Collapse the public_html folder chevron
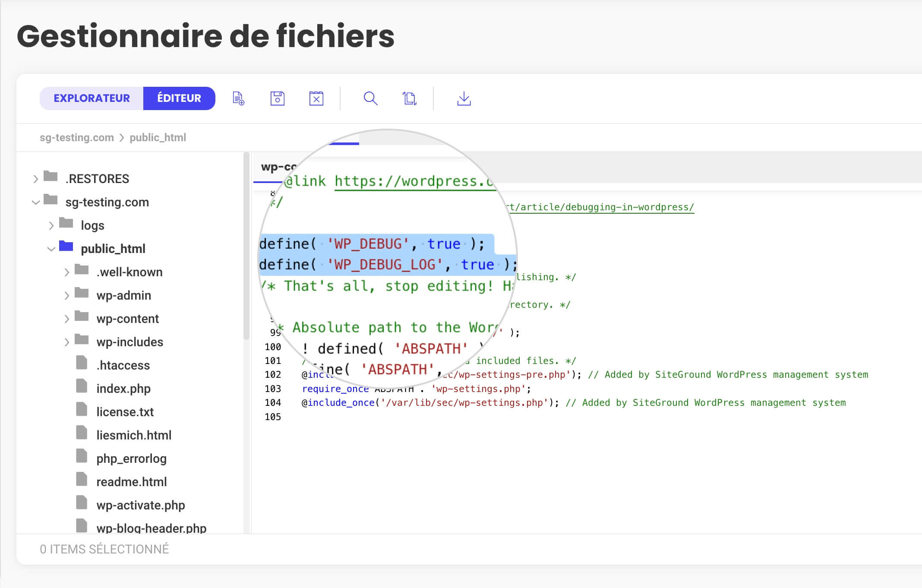 (51, 249)
